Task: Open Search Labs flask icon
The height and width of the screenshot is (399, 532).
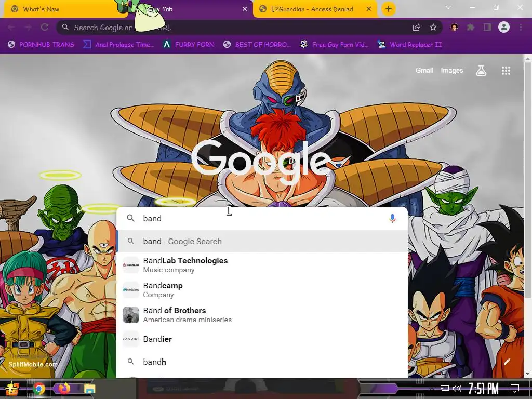Action: click(481, 71)
